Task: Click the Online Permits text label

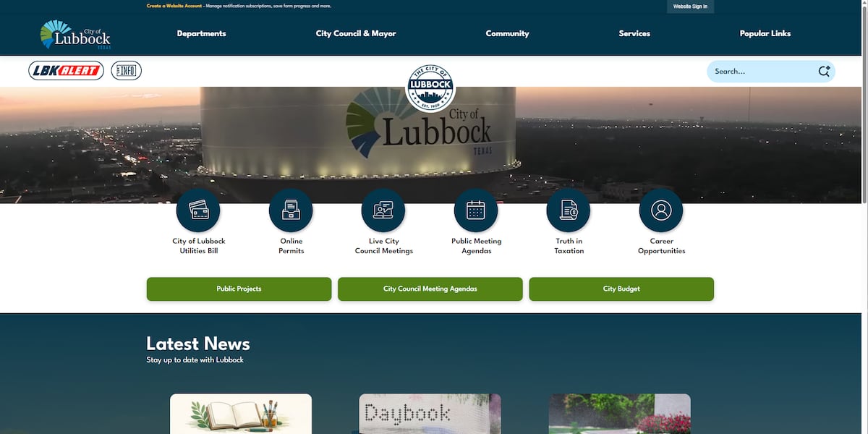Action: (x=292, y=246)
